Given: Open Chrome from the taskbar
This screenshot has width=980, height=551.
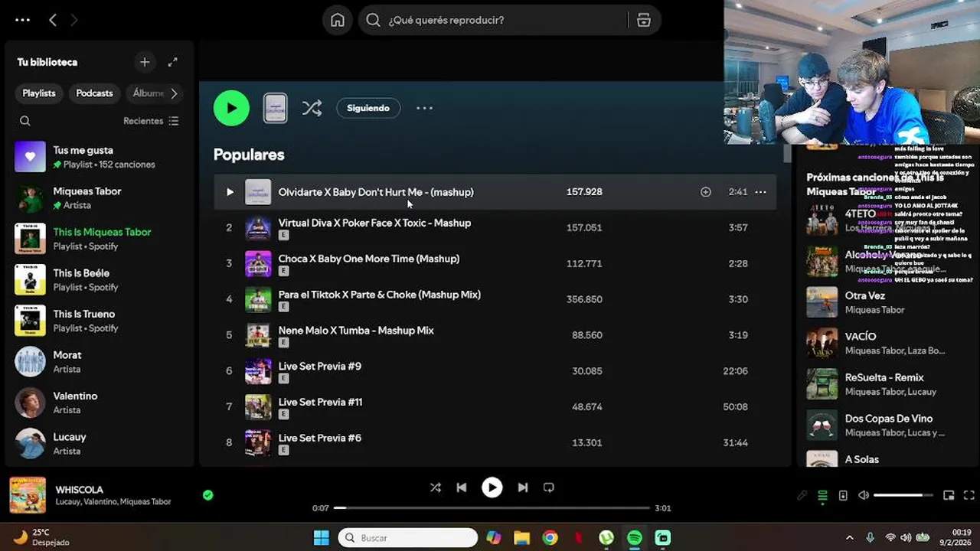Looking at the screenshot, I should 550,538.
